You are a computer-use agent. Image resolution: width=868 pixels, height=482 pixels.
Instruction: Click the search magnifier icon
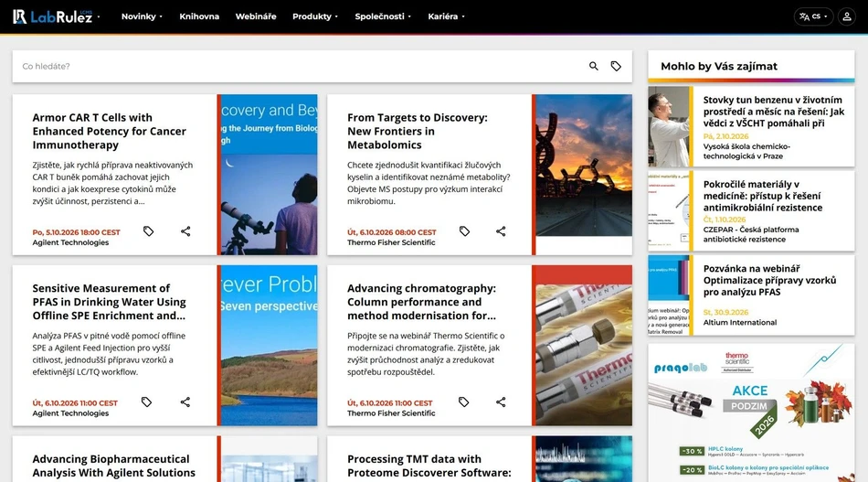(x=593, y=67)
